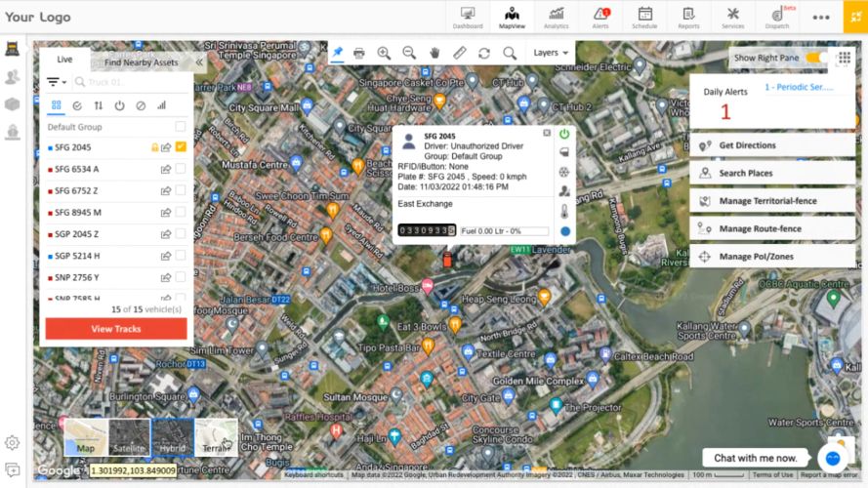Open the Reports menu item

coord(689,18)
